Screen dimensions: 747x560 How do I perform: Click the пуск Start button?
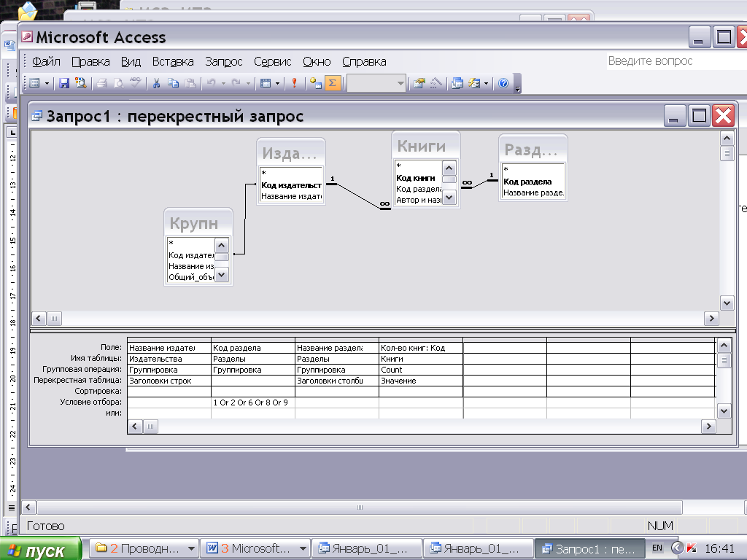pos(41,549)
